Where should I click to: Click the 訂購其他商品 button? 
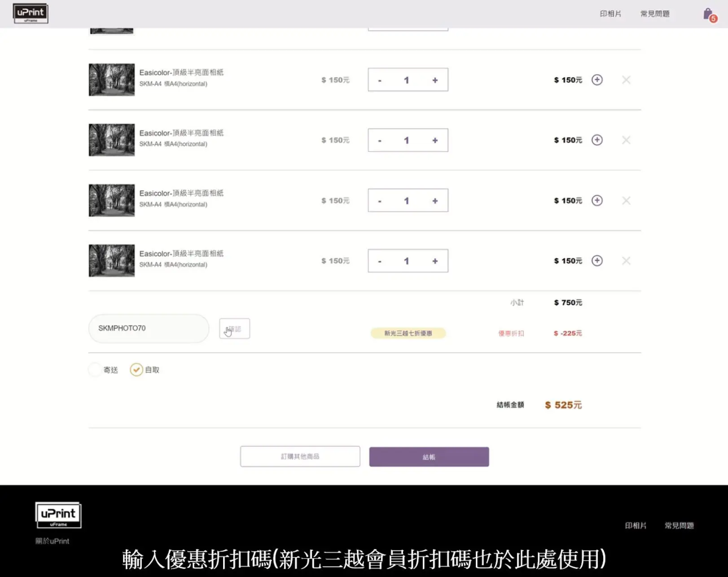pyautogui.click(x=300, y=456)
